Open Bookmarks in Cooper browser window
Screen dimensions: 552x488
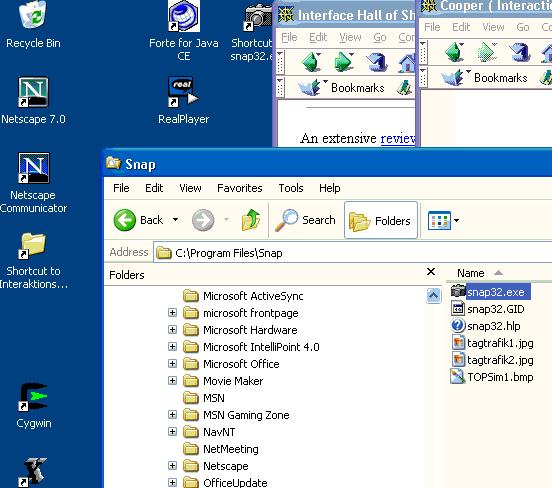click(484, 77)
